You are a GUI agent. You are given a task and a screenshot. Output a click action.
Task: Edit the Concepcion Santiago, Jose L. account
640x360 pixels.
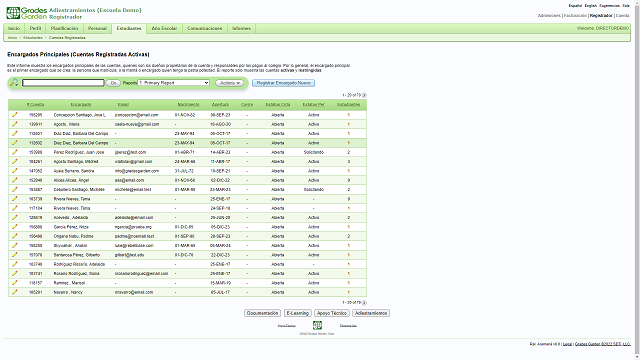[x=15, y=115]
